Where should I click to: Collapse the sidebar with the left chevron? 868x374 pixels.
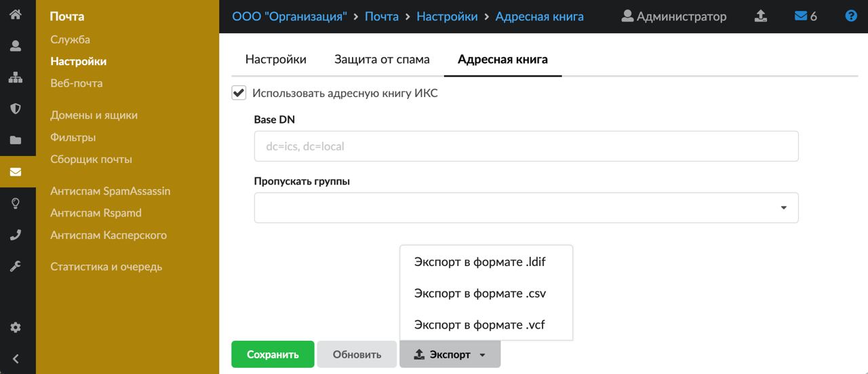[x=15, y=359]
